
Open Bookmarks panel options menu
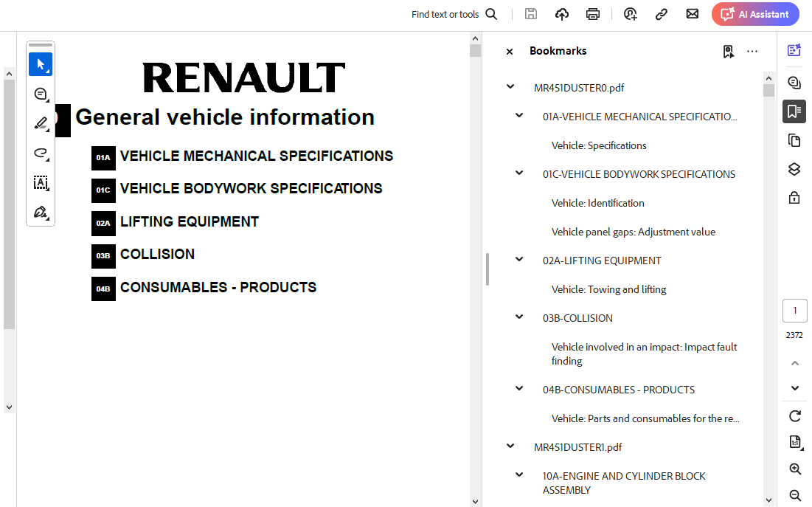coord(752,52)
